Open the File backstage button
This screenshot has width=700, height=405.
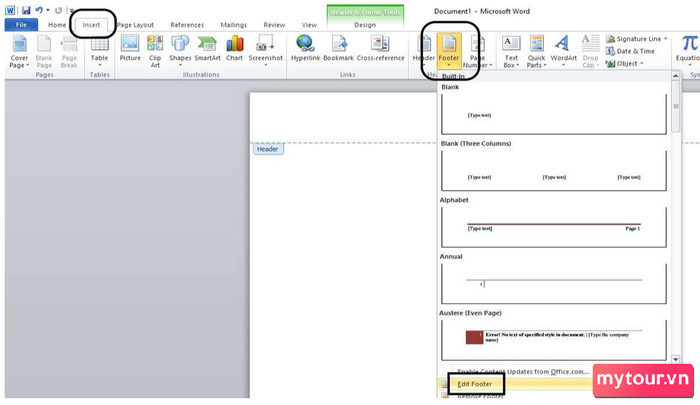(x=21, y=25)
